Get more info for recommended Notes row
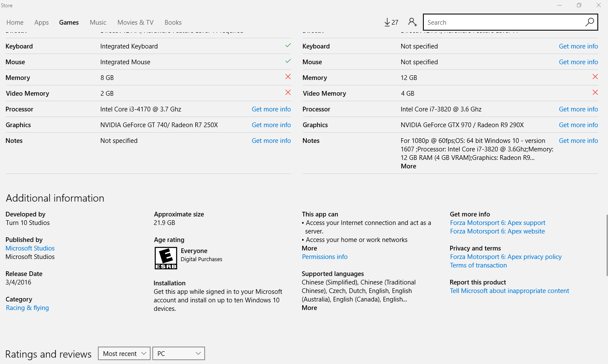 pos(578,141)
